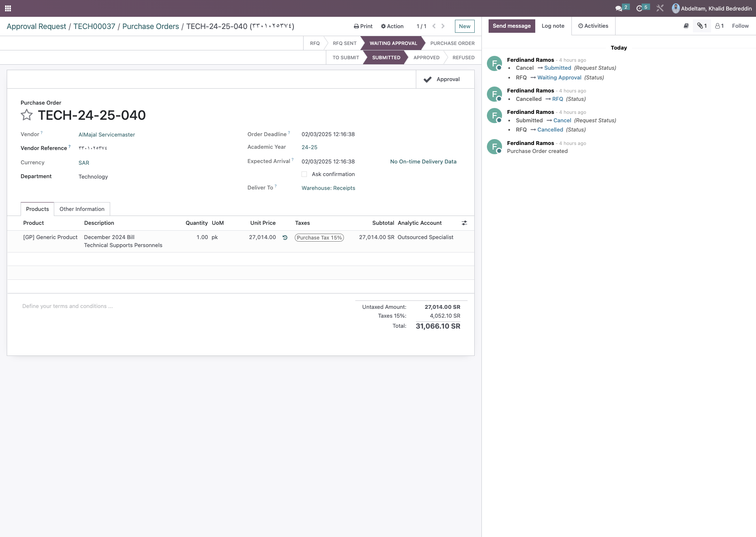Click the New button
The height and width of the screenshot is (537, 756).
tap(465, 26)
